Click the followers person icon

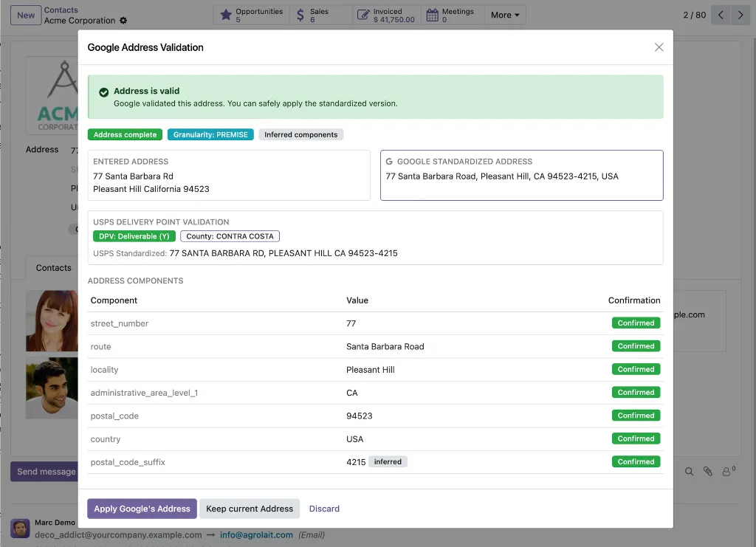[x=727, y=472]
